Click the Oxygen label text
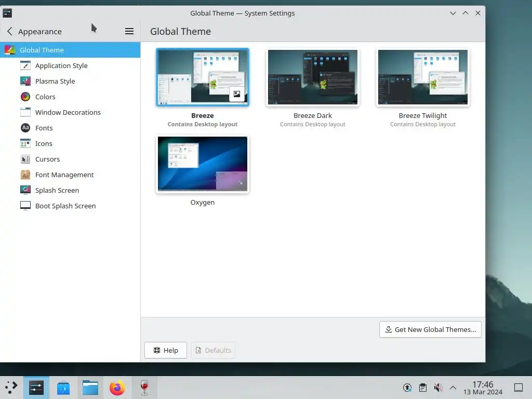Viewport: 532px width, 399px height. click(x=203, y=203)
